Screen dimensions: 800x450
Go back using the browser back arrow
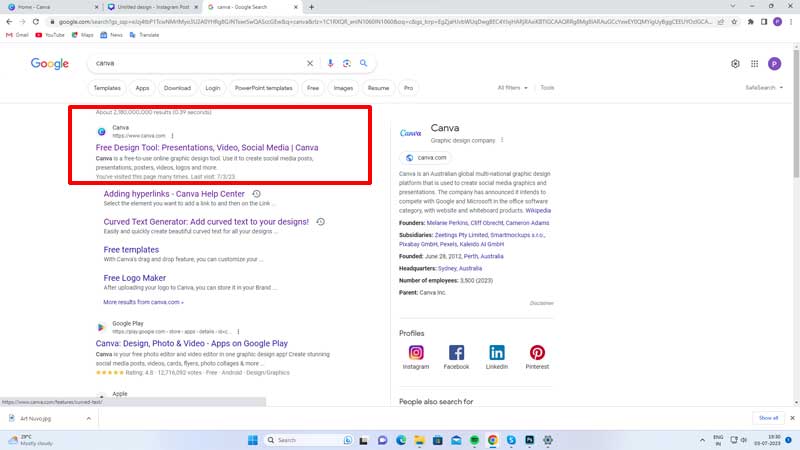(x=9, y=22)
